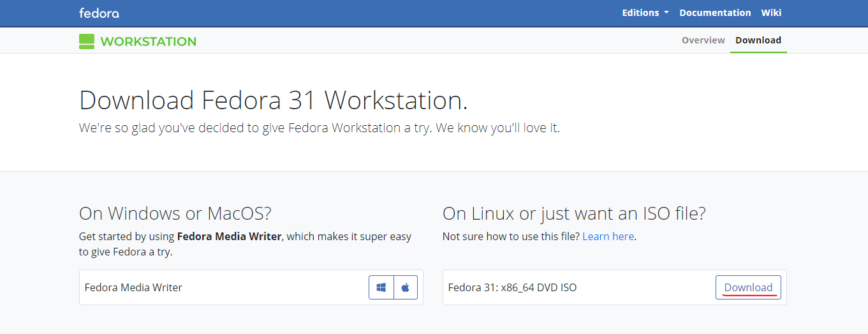Download Fedora Media Writer for macOS
Image resolution: width=868 pixels, height=334 pixels.
(x=406, y=287)
